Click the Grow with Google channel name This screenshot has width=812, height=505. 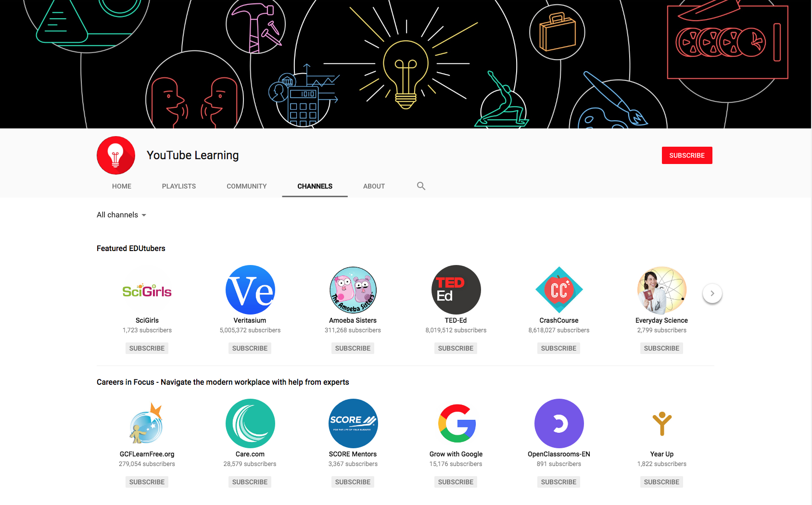coord(456,454)
